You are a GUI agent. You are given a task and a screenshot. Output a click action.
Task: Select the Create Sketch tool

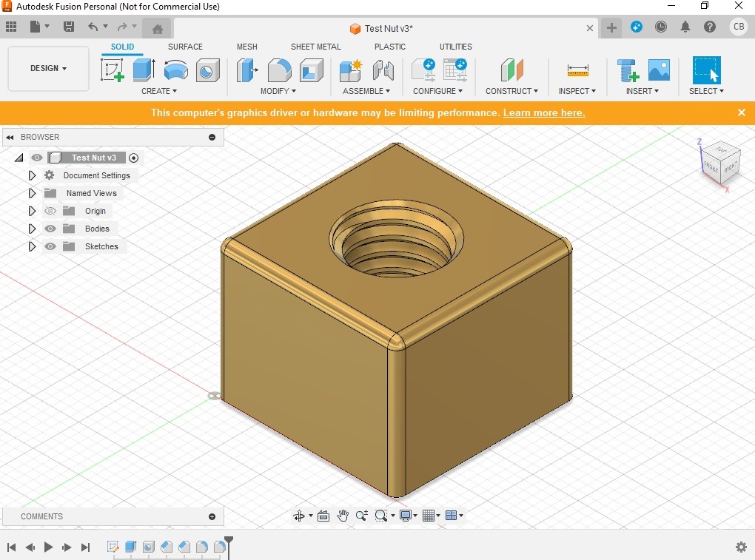pyautogui.click(x=113, y=70)
